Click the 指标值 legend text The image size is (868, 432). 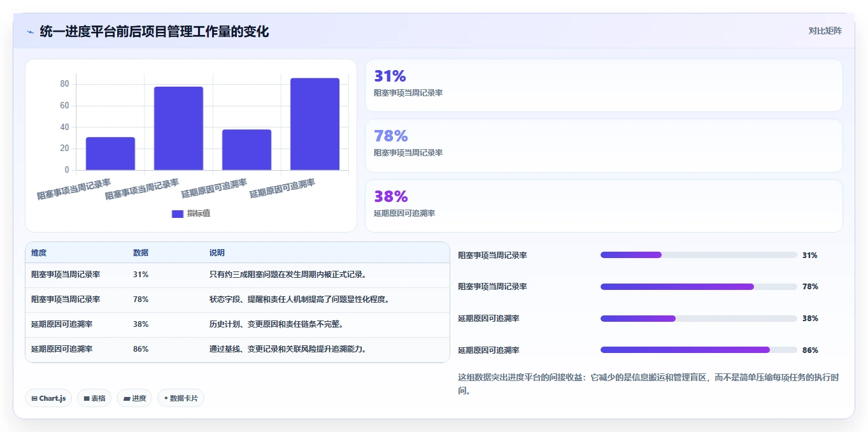coord(199,213)
